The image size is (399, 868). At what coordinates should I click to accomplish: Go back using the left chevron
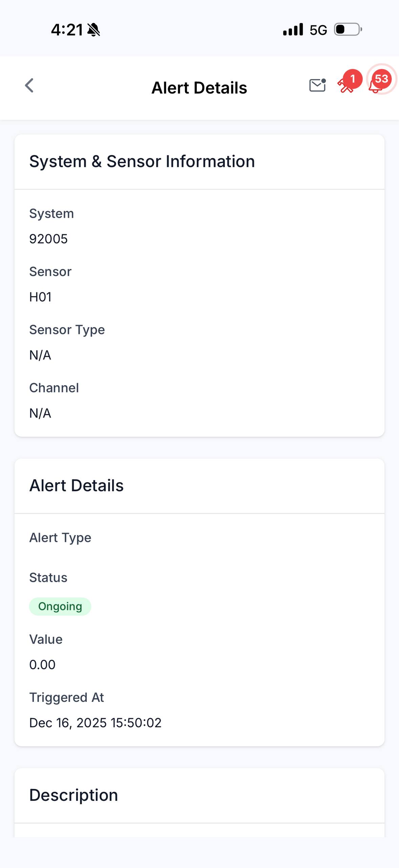tap(29, 85)
